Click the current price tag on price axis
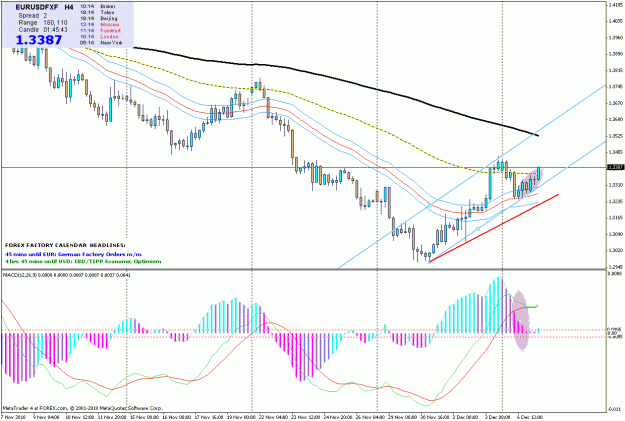The width and height of the screenshot is (625, 421). (x=614, y=167)
